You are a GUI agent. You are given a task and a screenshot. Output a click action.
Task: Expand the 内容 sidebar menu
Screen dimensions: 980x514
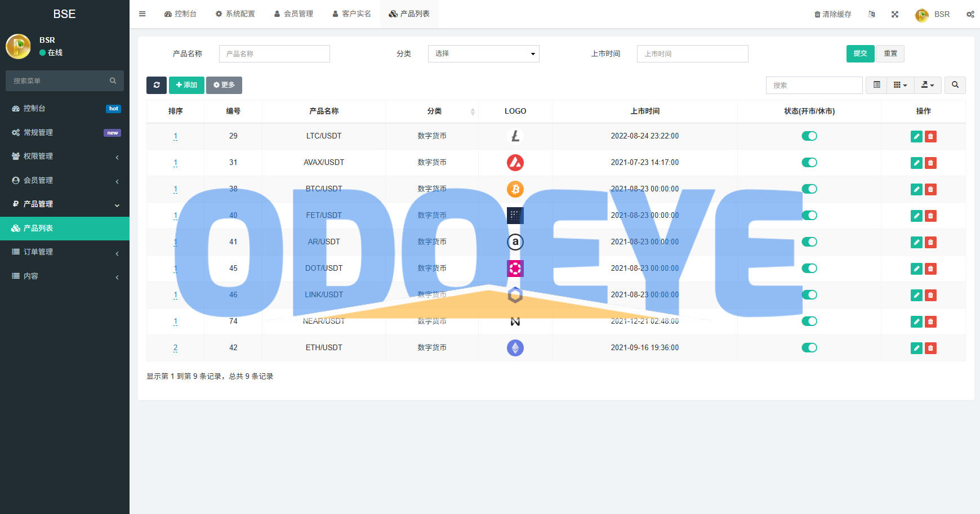(65, 276)
